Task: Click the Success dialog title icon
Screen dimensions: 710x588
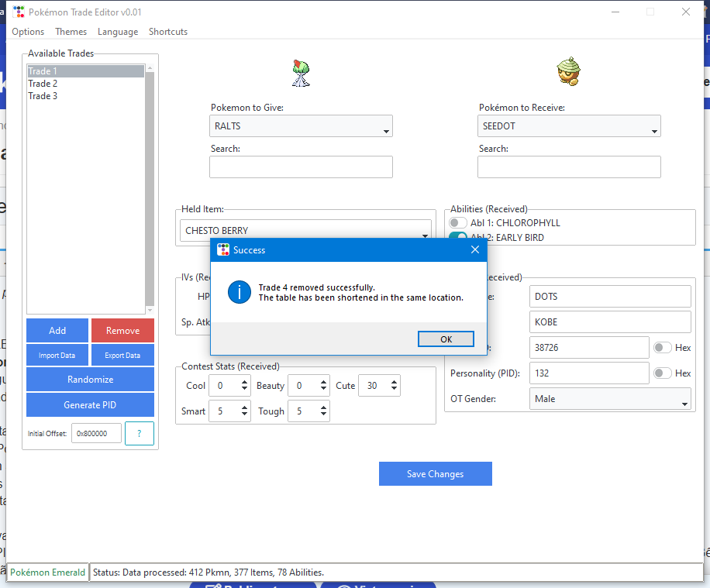Action: coord(223,250)
